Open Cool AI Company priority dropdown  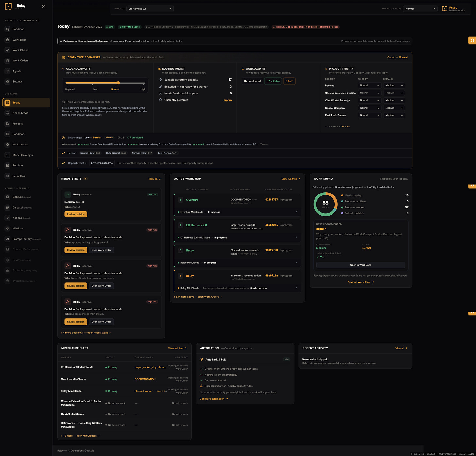[x=369, y=108]
